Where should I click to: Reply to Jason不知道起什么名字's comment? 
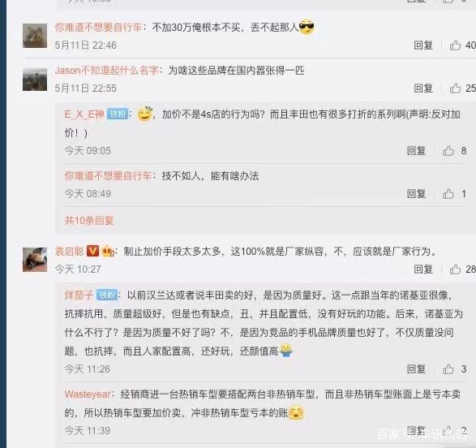coord(423,88)
